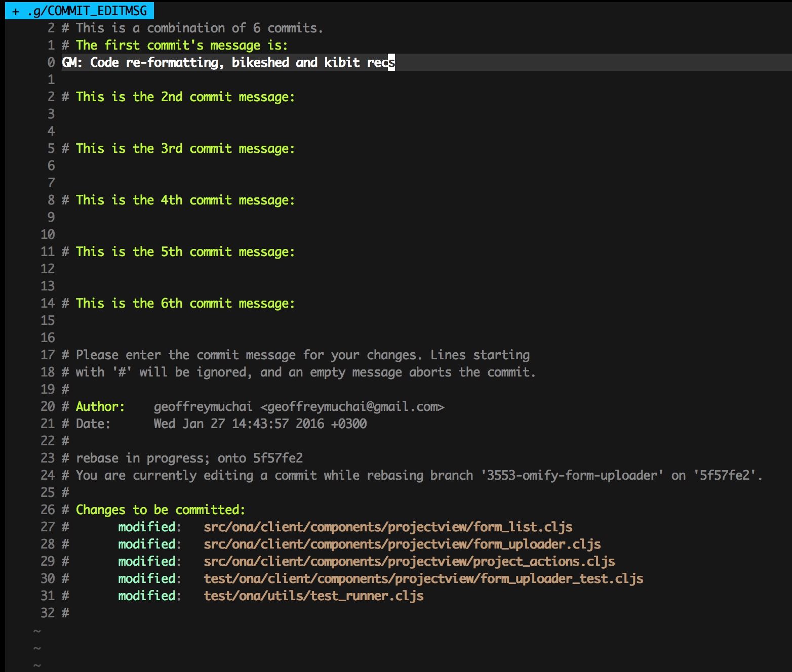Click the commit summary line starting with GM:
Image resolution: width=792 pixels, height=672 pixels.
pyautogui.click(x=228, y=62)
